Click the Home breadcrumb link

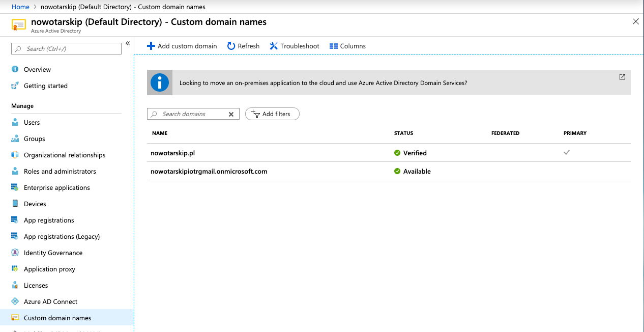(20, 7)
